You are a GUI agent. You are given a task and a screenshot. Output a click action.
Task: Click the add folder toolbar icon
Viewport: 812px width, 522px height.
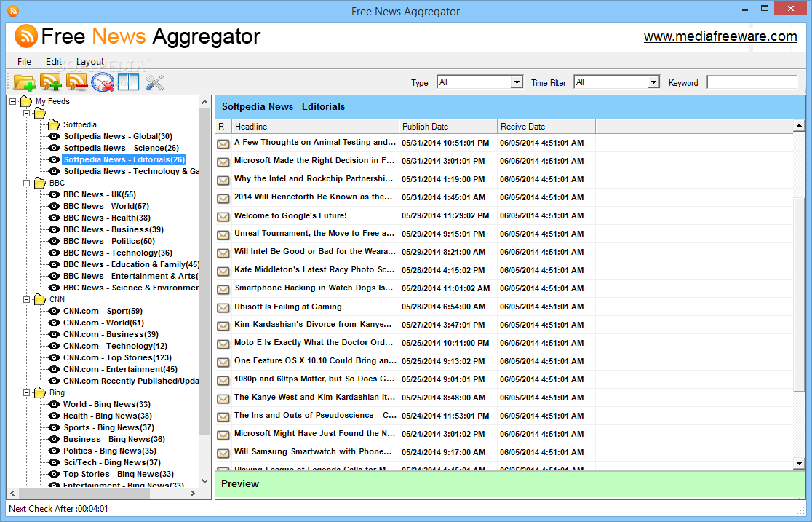coord(24,82)
